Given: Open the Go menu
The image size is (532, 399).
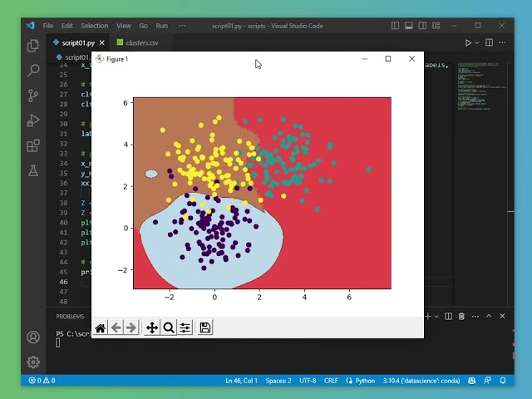Looking at the screenshot, I should click(x=143, y=26).
